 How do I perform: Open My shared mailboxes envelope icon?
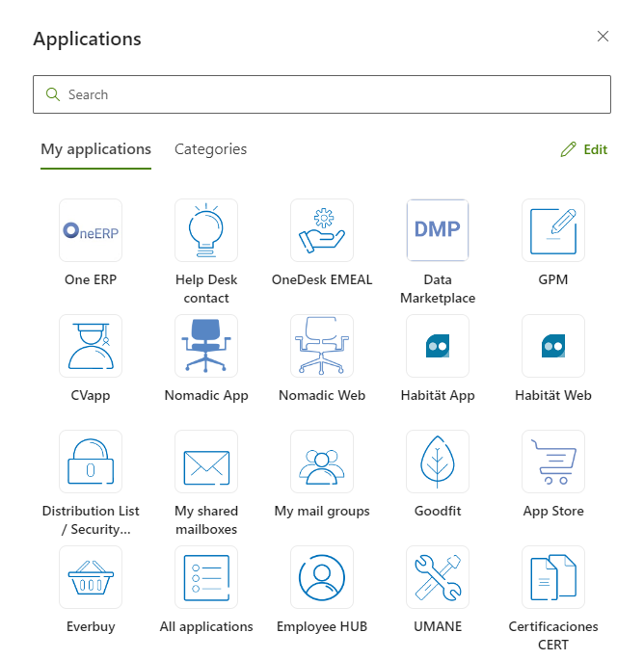pyautogui.click(x=206, y=462)
